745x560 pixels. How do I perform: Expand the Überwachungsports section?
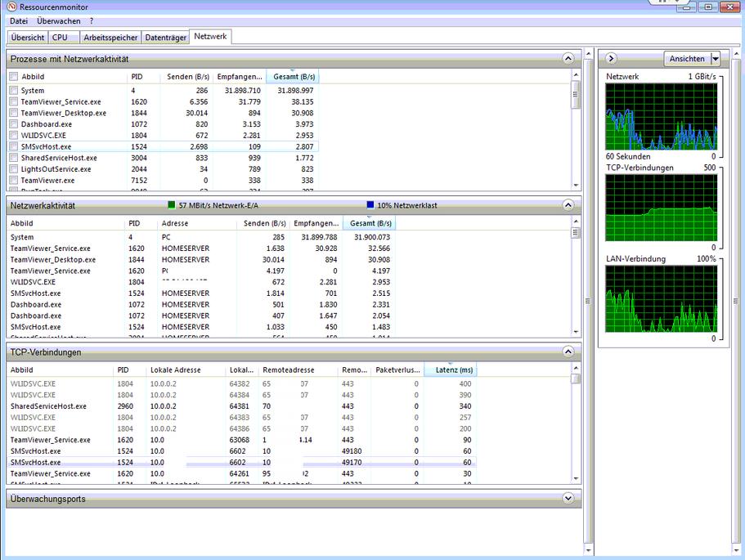point(568,498)
